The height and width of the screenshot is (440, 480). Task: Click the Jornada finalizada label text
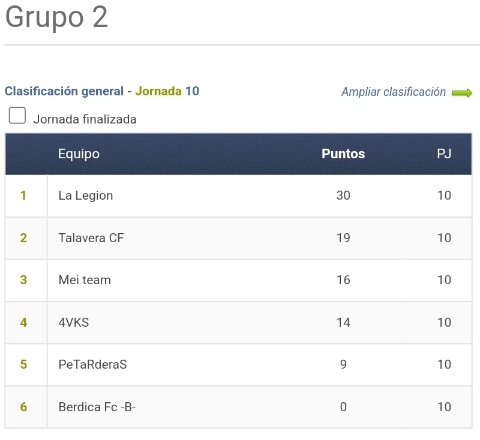click(85, 119)
